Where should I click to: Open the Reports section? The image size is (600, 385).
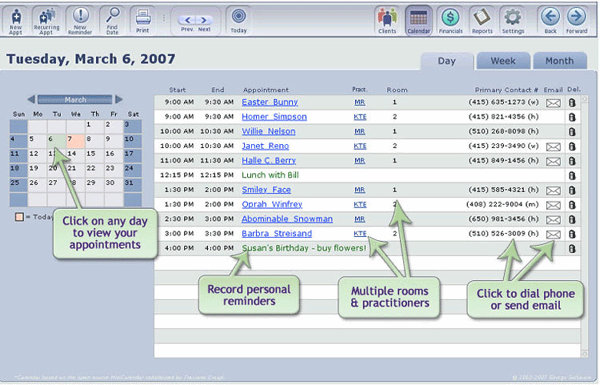click(482, 21)
